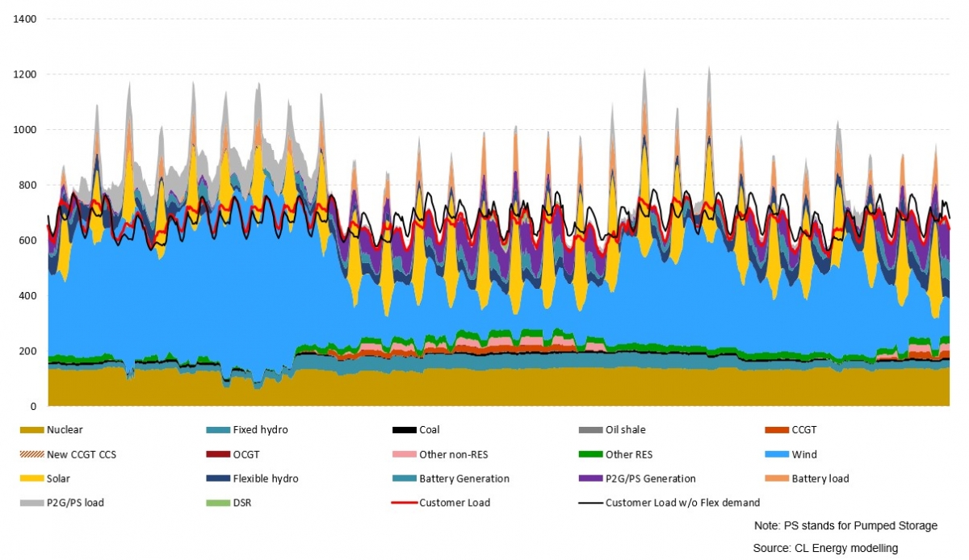Click the Pumped Storage note text
This screenshot has height=560, width=969.
[845, 525]
